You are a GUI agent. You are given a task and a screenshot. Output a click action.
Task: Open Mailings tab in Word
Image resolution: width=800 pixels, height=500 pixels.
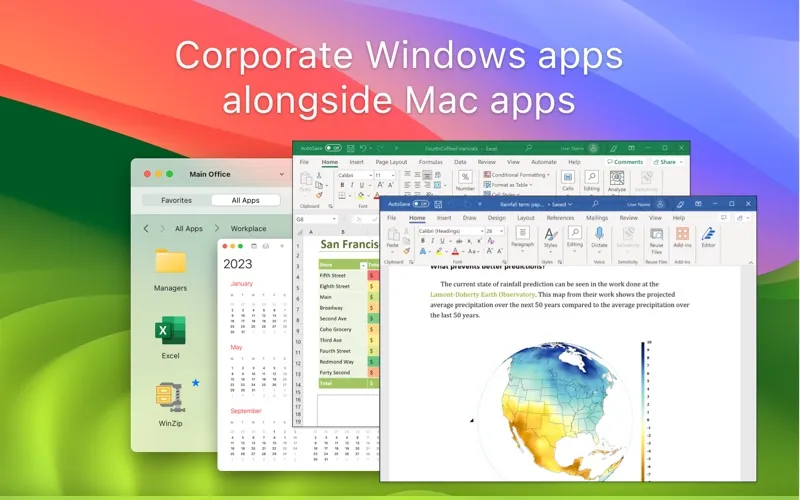597,218
